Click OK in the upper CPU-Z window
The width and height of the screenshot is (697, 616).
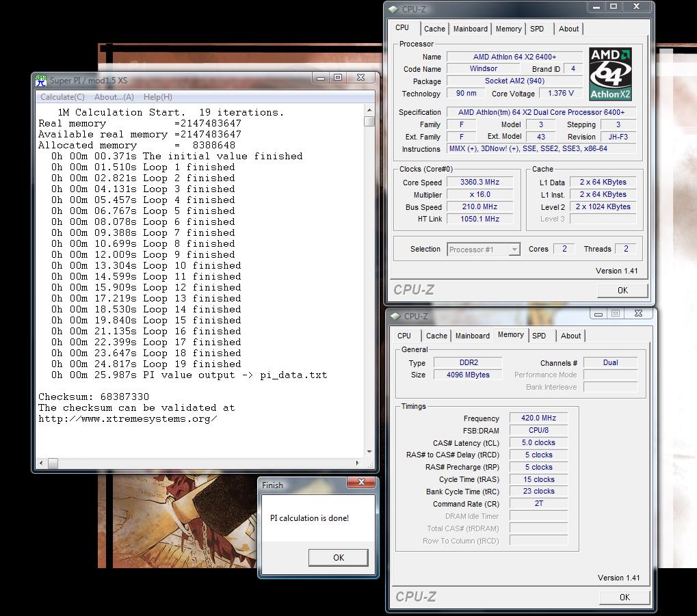tap(622, 290)
